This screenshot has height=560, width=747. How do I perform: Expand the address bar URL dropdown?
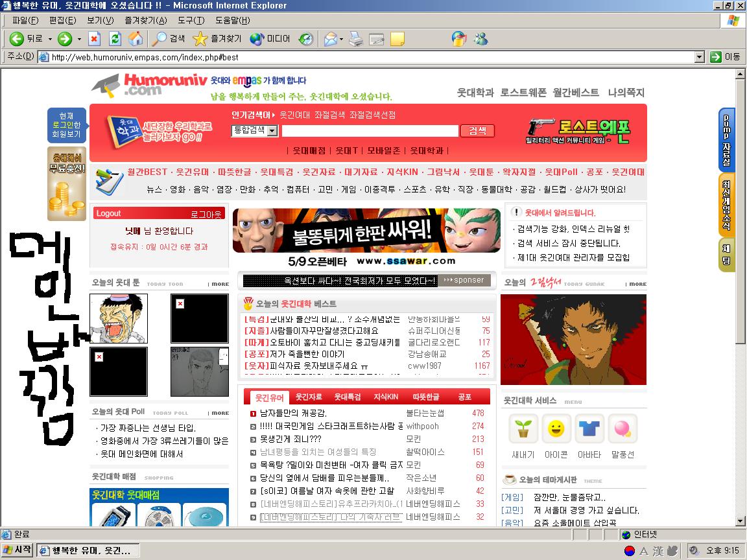[699, 57]
